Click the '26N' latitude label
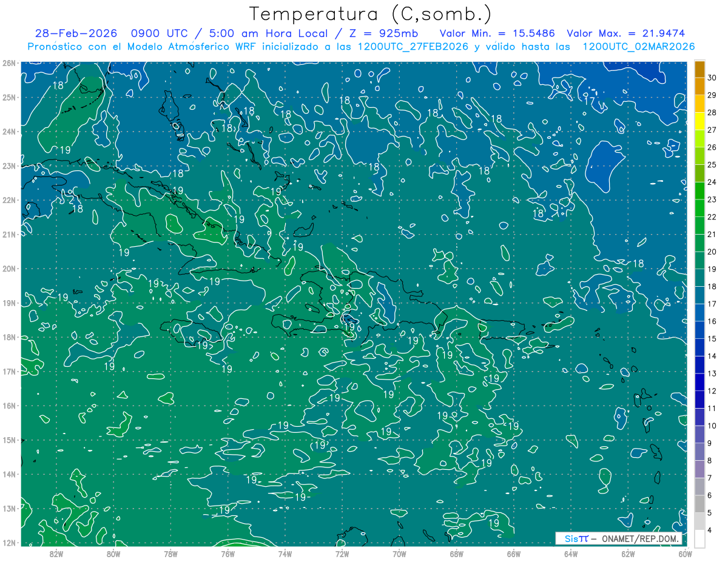The width and height of the screenshot is (728, 562). [10, 63]
